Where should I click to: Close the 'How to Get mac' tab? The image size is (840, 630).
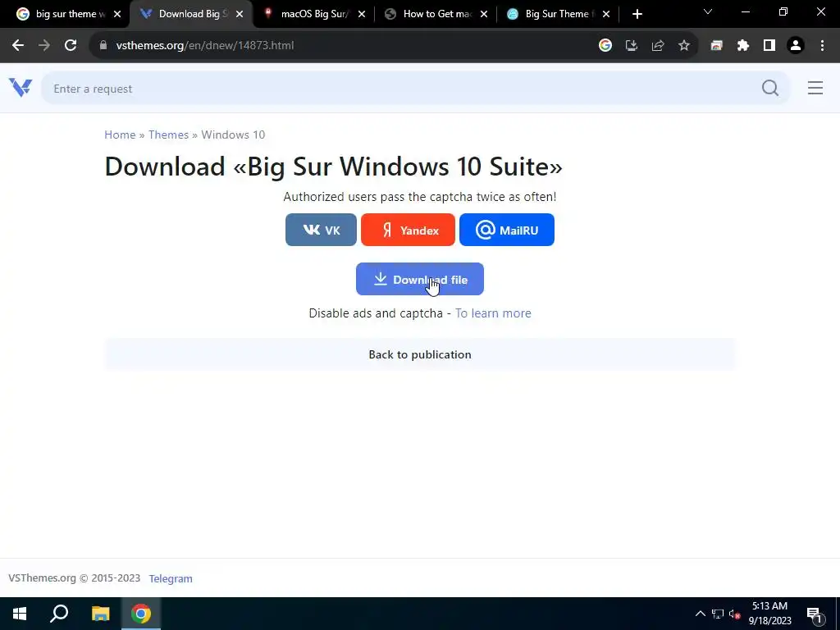click(x=484, y=15)
